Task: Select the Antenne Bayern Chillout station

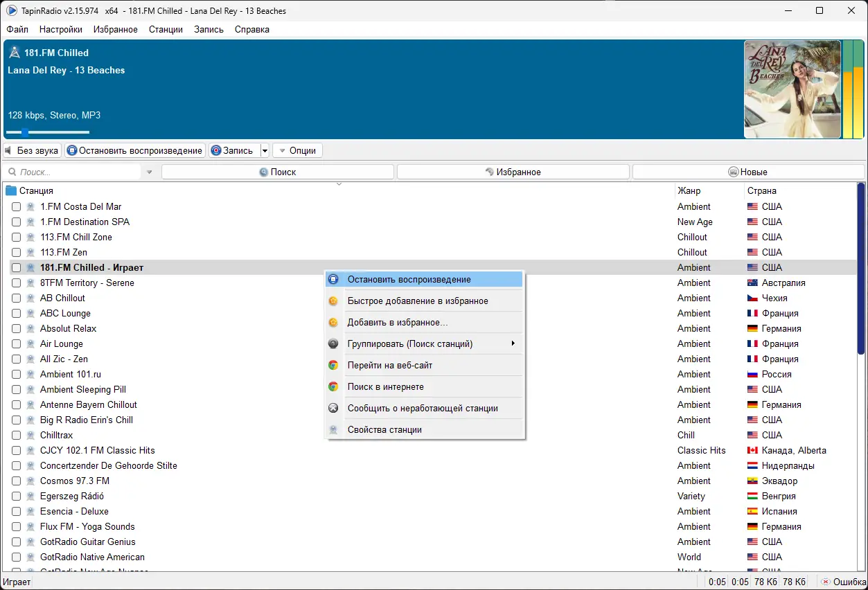Action: pyautogui.click(x=89, y=404)
